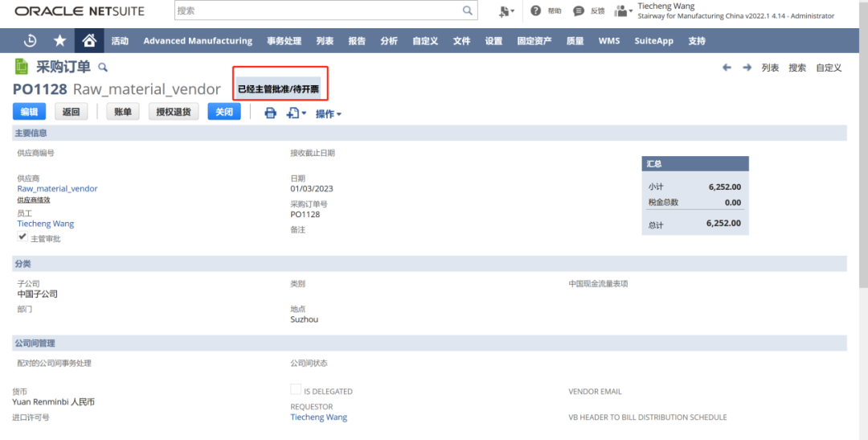
Task: Open the Advanced Manufacturing menu
Action: (x=198, y=40)
